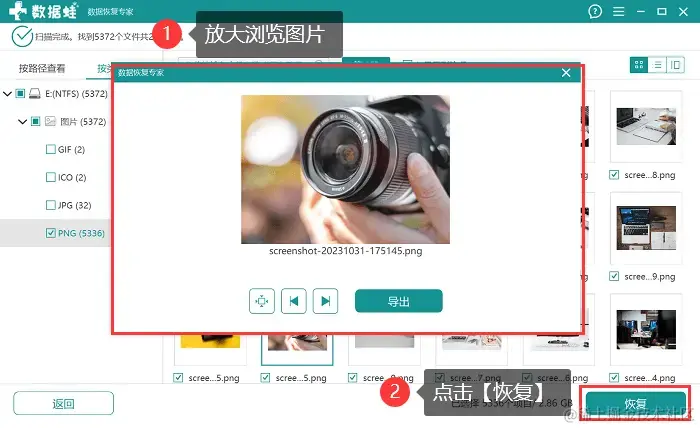Check the JPG (32) checkbox
This screenshot has height=428, width=700.
(x=51, y=205)
